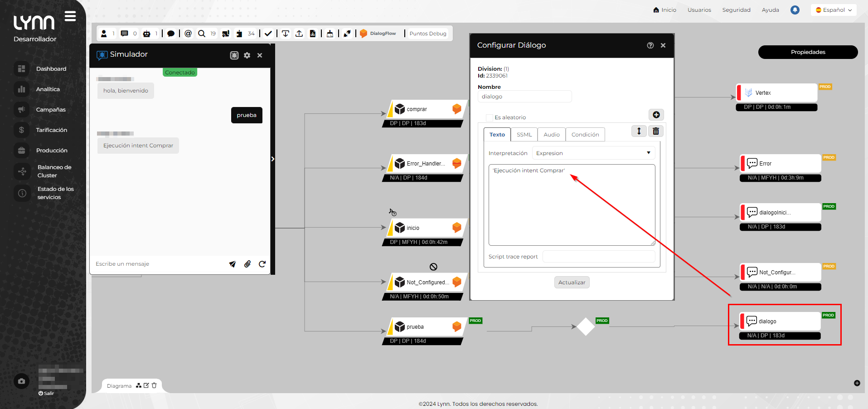
Task: Add a new message with plus button
Action: click(656, 115)
